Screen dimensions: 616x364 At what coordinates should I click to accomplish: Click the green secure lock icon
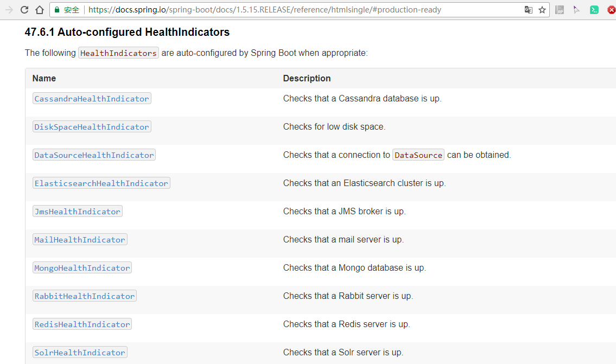pos(56,9)
